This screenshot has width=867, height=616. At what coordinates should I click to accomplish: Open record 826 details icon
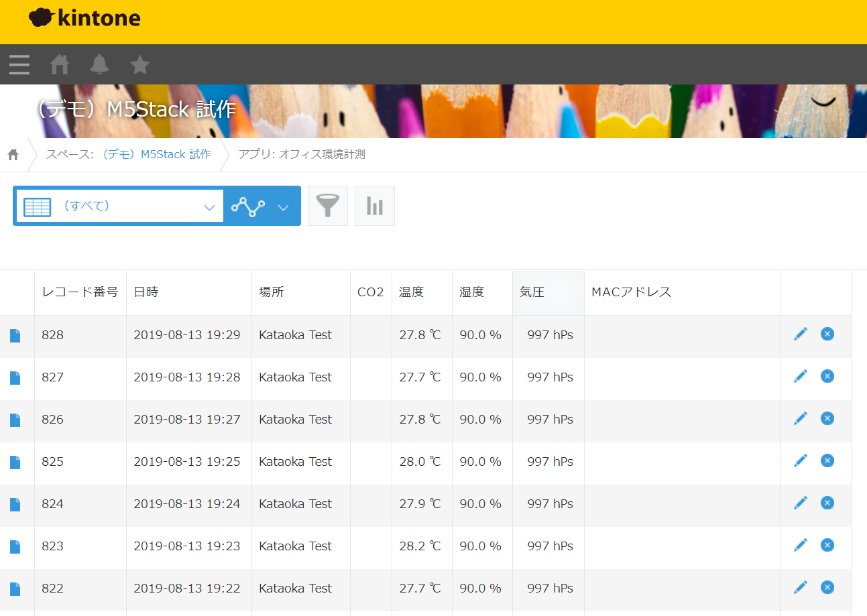(x=15, y=420)
